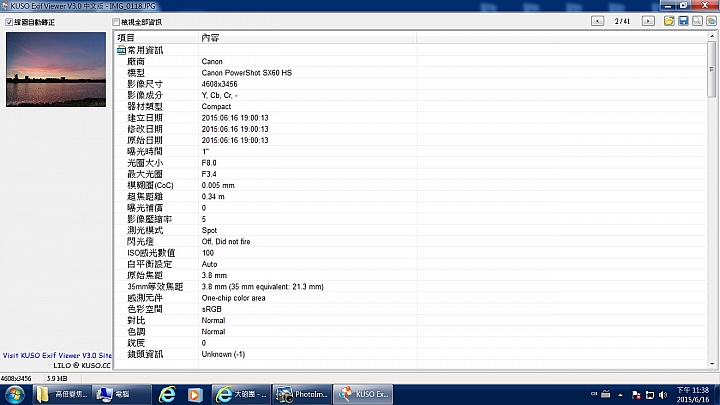Select the image size value 4608x3456 in the list
720x405 pixels.
pos(219,84)
